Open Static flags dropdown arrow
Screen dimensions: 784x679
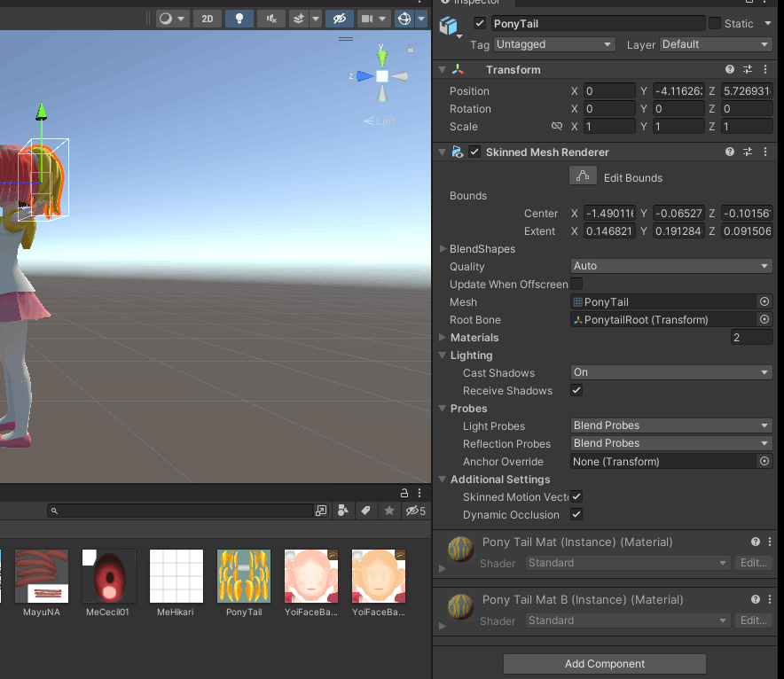[768, 23]
